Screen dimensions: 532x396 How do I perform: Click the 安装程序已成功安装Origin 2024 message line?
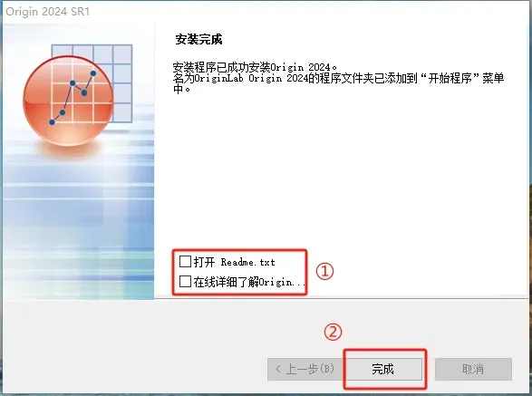coord(255,67)
